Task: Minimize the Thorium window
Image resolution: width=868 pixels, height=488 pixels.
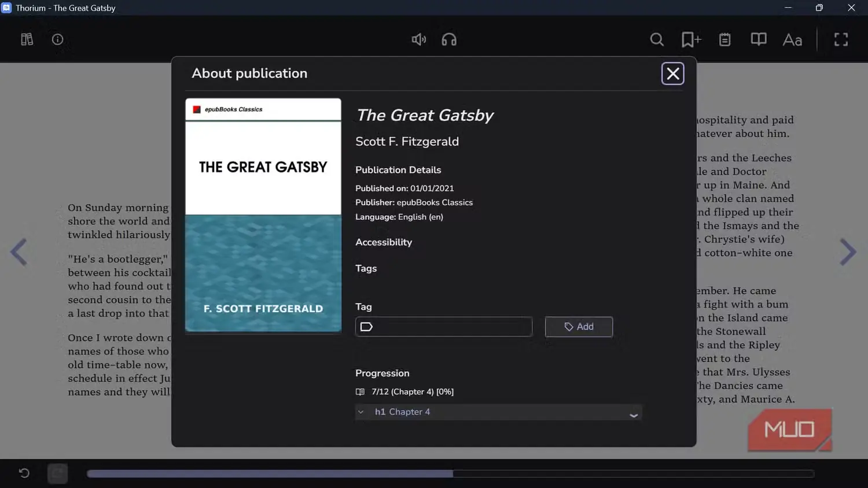Action: [x=788, y=8]
